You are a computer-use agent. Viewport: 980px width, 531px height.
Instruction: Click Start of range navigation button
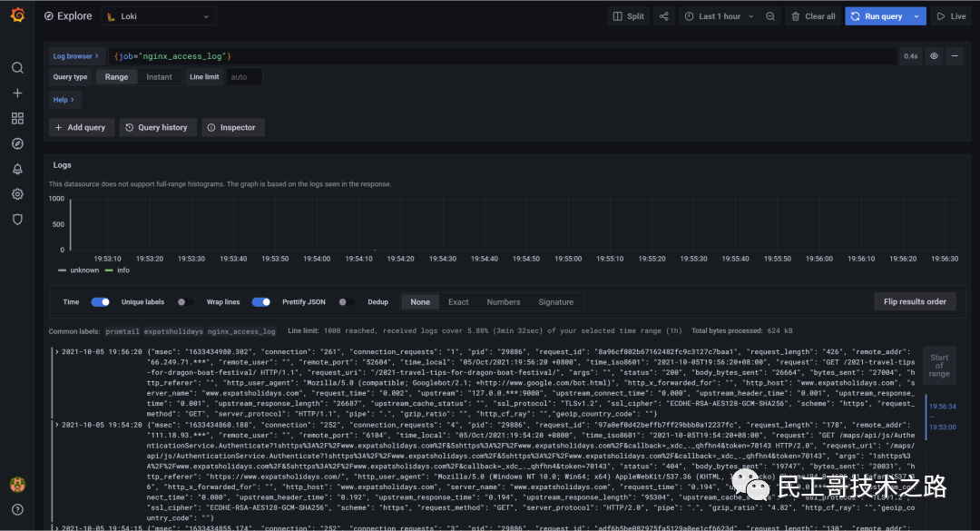[x=939, y=365]
